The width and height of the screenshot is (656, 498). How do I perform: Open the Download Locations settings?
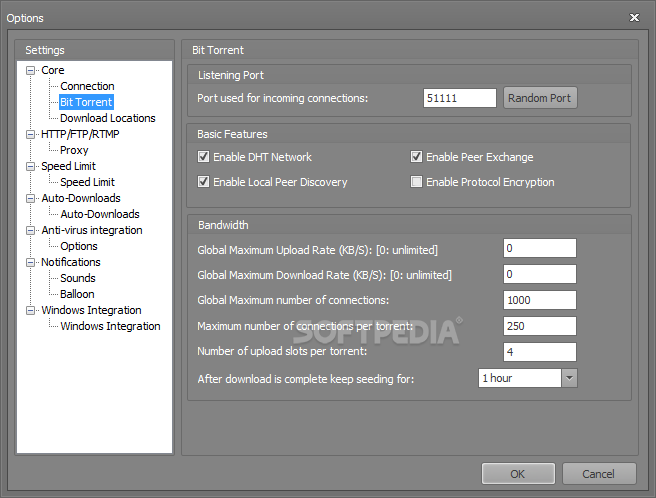click(108, 118)
